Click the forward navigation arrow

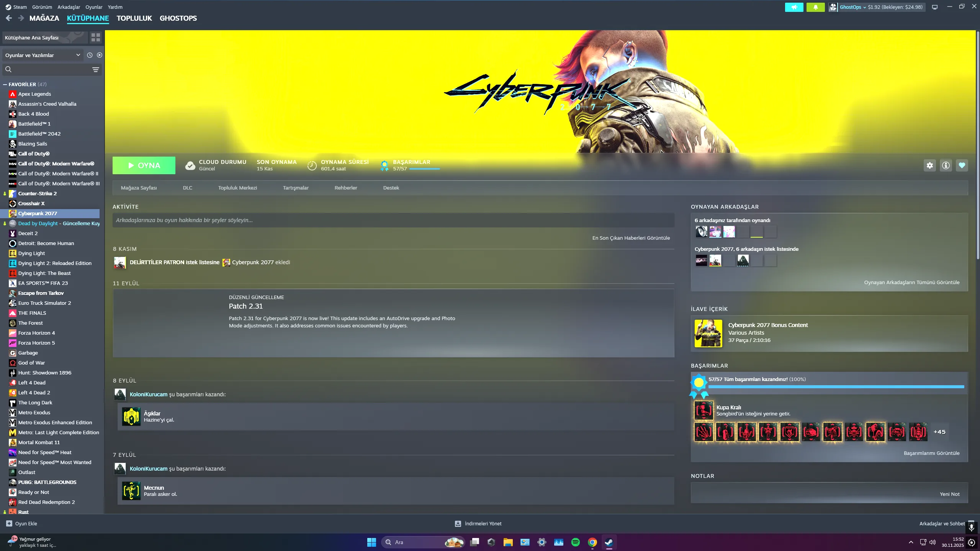[x=21, y=18]
